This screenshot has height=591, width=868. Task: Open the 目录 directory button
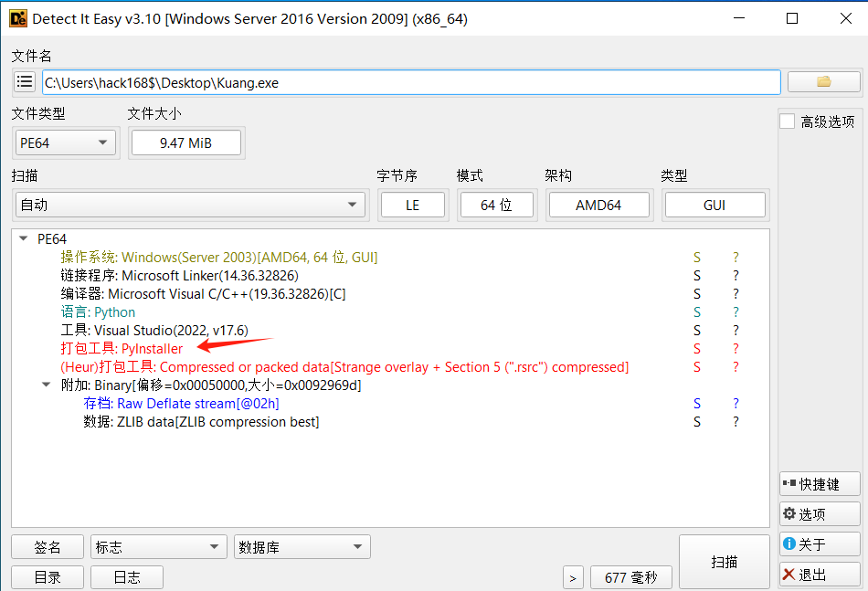[x=48, y=577]
